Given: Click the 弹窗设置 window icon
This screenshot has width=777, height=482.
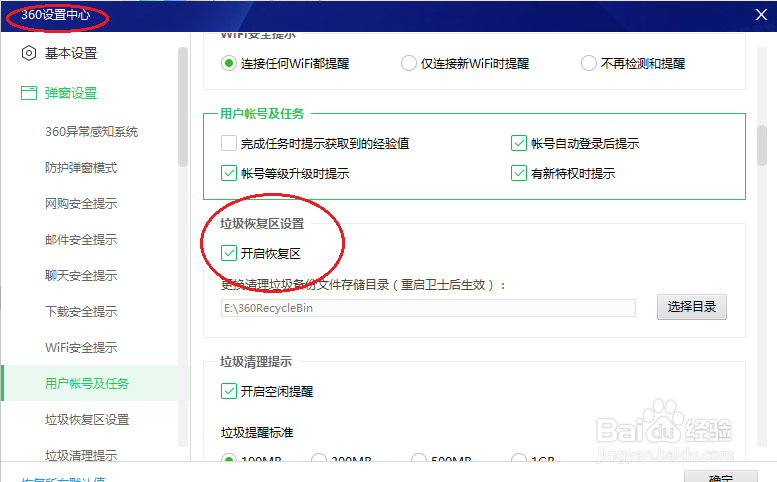Looking at the screenshot, I should (x=29, y=93).
